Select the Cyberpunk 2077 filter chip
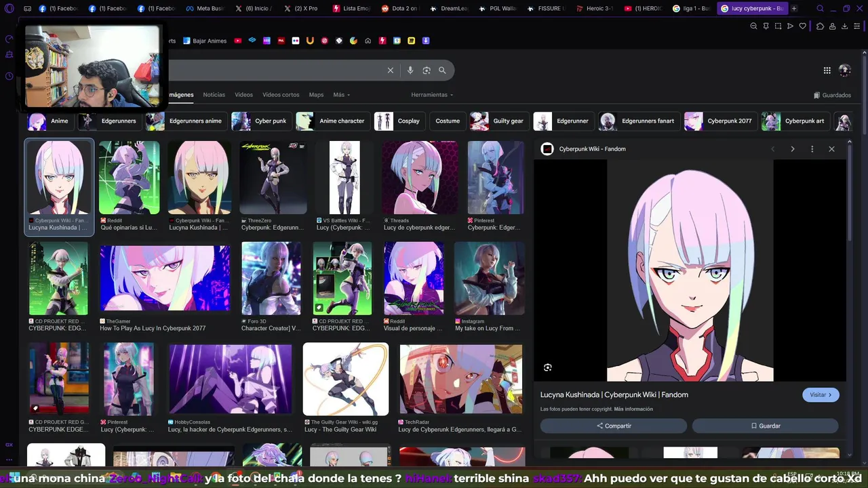868x488 pixels. 720,121
